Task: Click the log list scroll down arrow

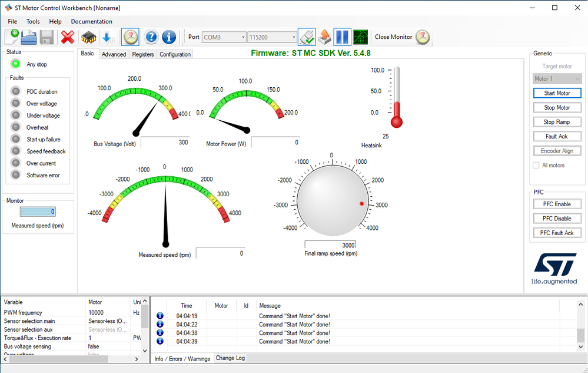Action: 580,346
